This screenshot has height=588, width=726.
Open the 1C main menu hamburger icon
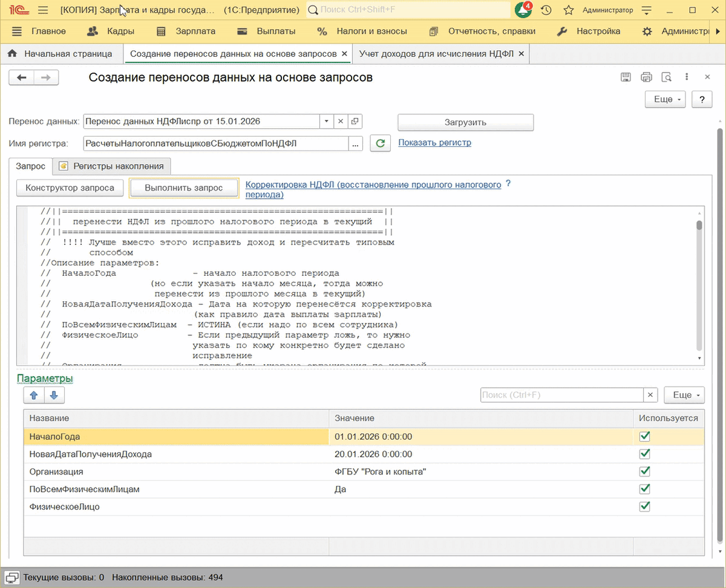click(42, 10)
